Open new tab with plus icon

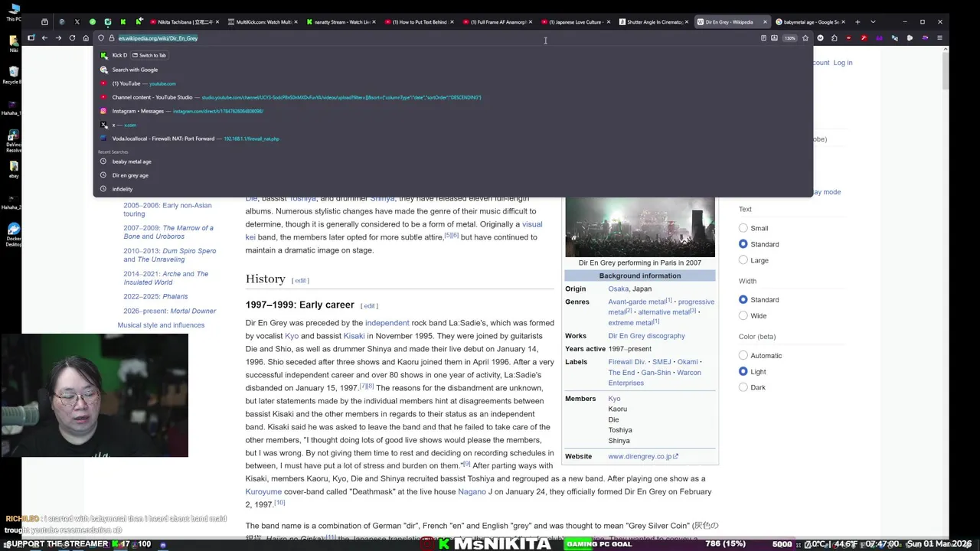pyautogui.click(x=857, y=21)
